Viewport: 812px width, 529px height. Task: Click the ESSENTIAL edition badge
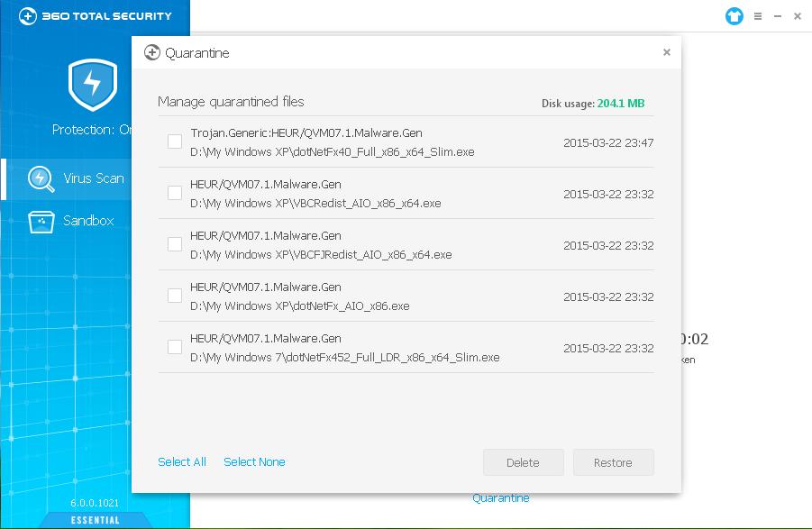click(96, 520)
